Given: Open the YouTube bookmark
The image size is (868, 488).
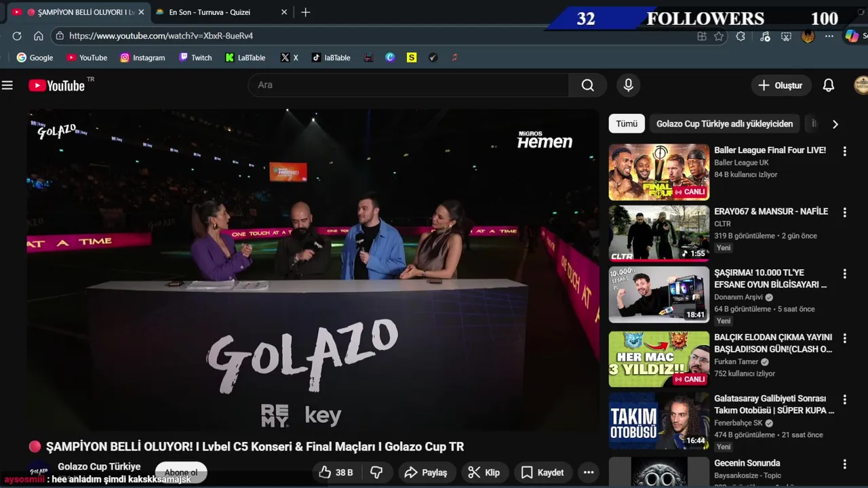Looking at the screenshot, I should click(x=87, y=58).
